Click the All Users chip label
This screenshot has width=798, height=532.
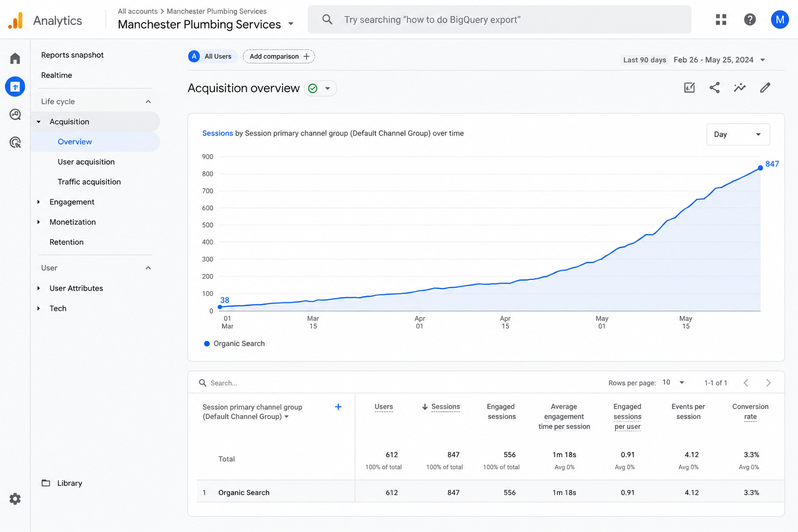[x=218, y=56]
